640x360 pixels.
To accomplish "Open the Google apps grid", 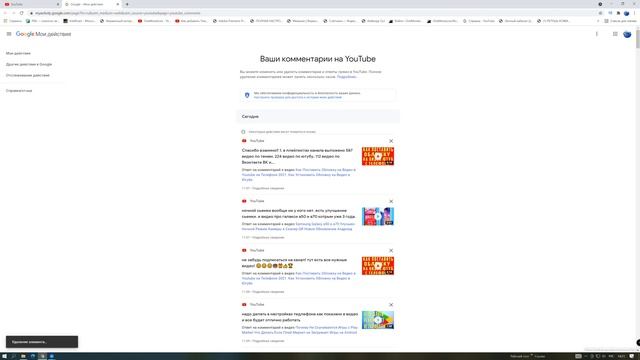I will (x=615, y=34).
